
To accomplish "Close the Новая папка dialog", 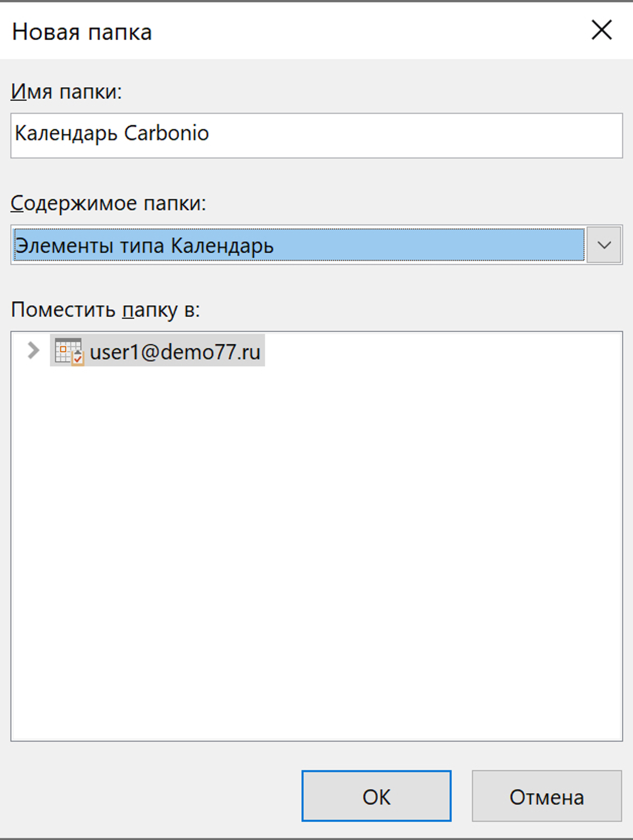I will pos(602,30).
